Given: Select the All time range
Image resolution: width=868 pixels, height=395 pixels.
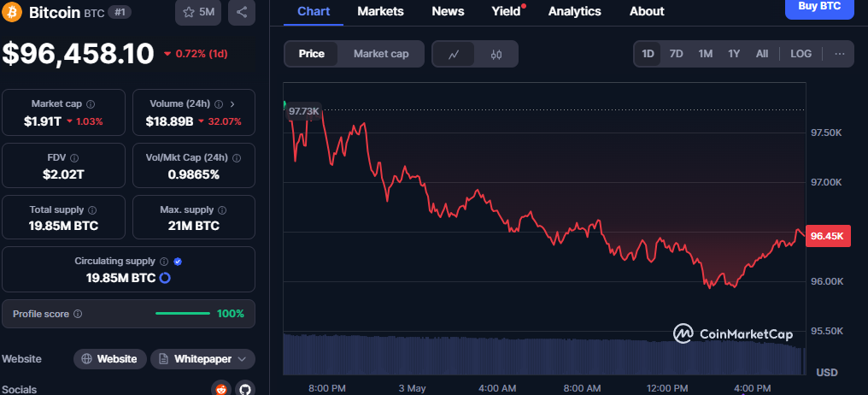Looking at the screenshot, I should (762, 54).
